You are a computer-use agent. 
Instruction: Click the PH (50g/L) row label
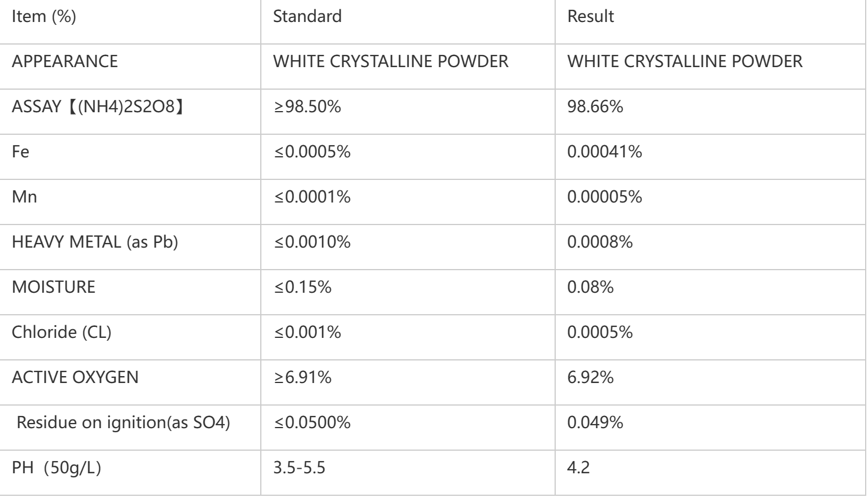click(x=56, y=467)
